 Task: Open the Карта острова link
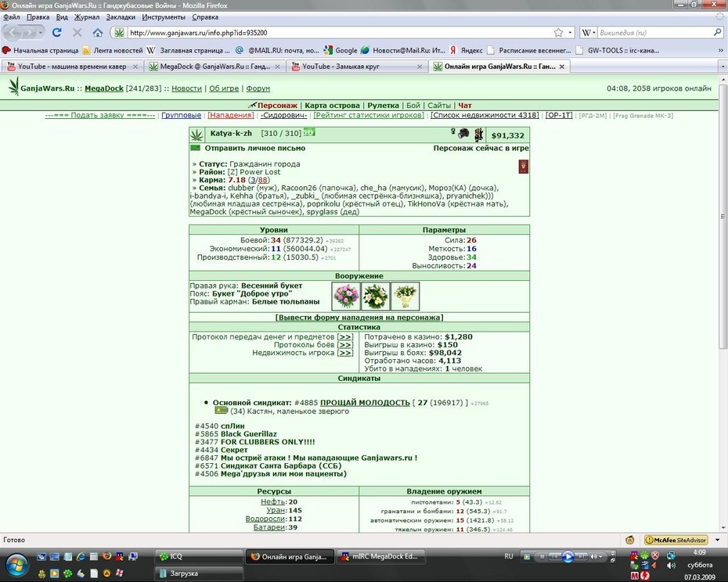332,106
